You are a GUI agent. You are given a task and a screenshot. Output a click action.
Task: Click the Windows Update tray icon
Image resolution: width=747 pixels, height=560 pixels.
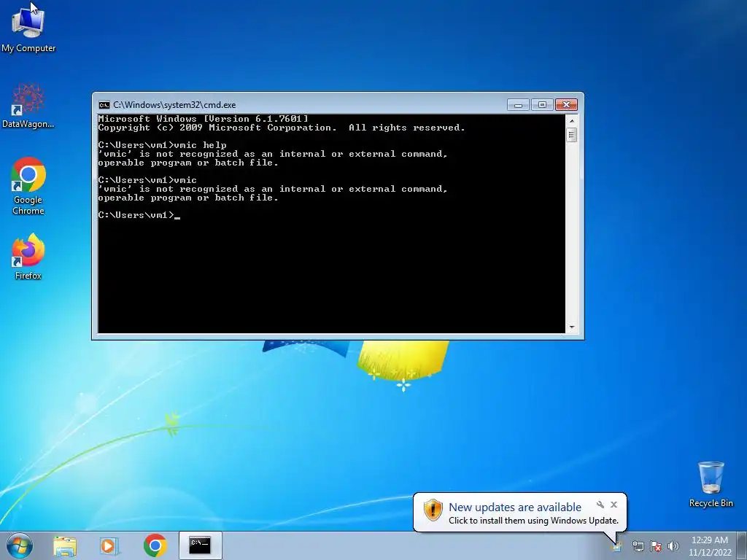tap(617, 546)
